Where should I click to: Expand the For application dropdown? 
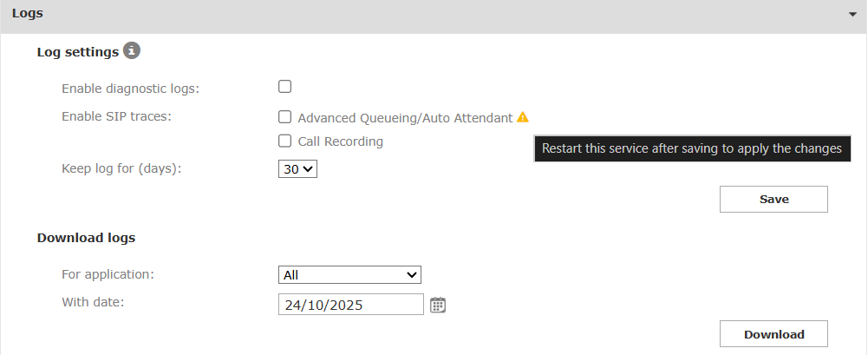click(x=349, y=274)
